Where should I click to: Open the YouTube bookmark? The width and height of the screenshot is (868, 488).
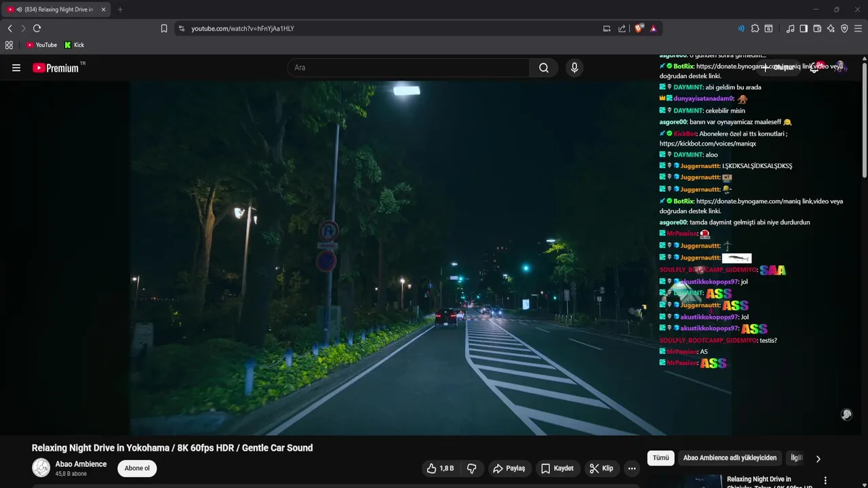coord(41,45)
